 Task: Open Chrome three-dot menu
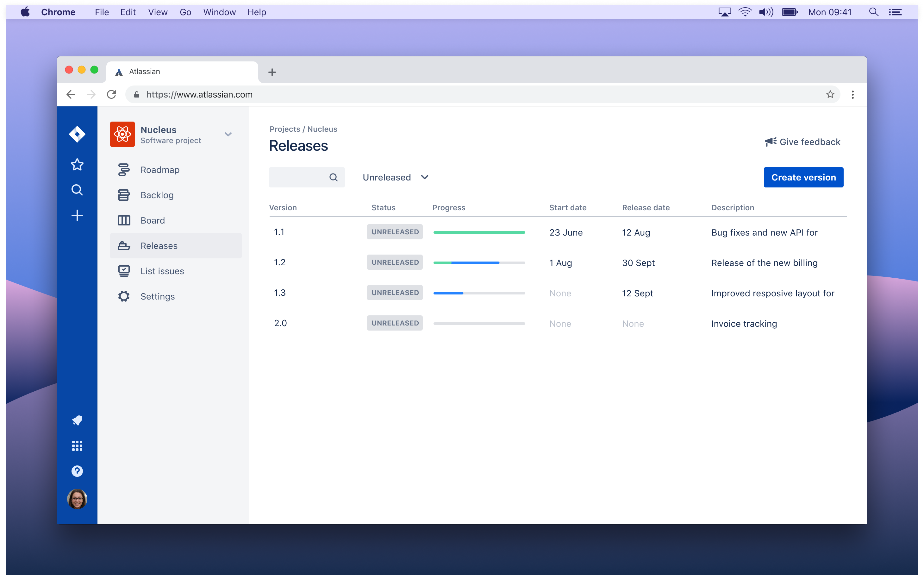tap(852, 94)
